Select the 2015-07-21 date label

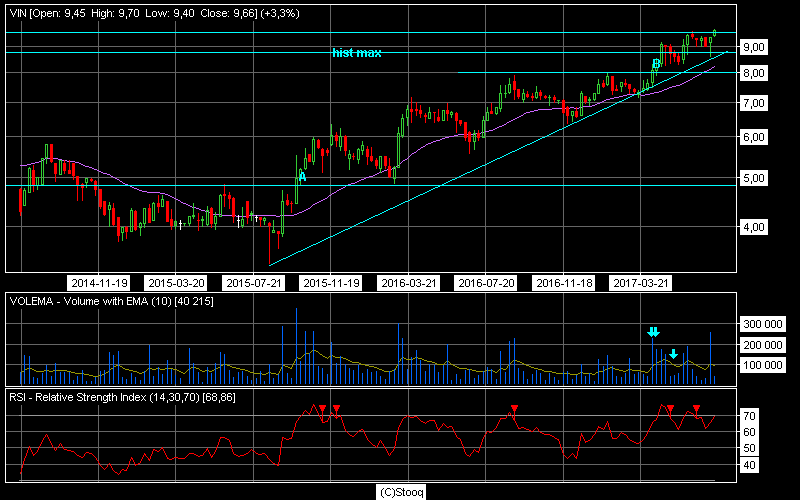click(x=254, y=283)
